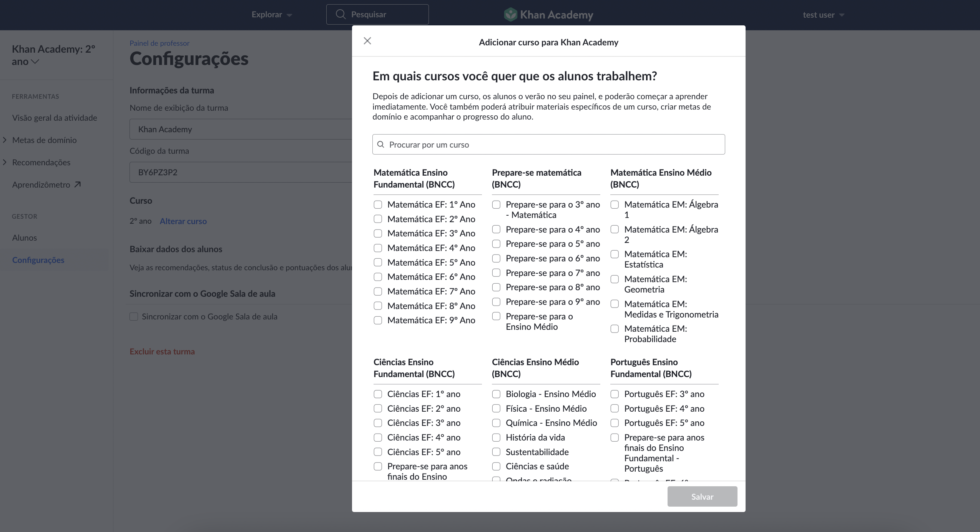Tick Prepare-se para anos finais - Português
Image resolution: width=980 pixels, height=532 pixels.
coord(615,437)
